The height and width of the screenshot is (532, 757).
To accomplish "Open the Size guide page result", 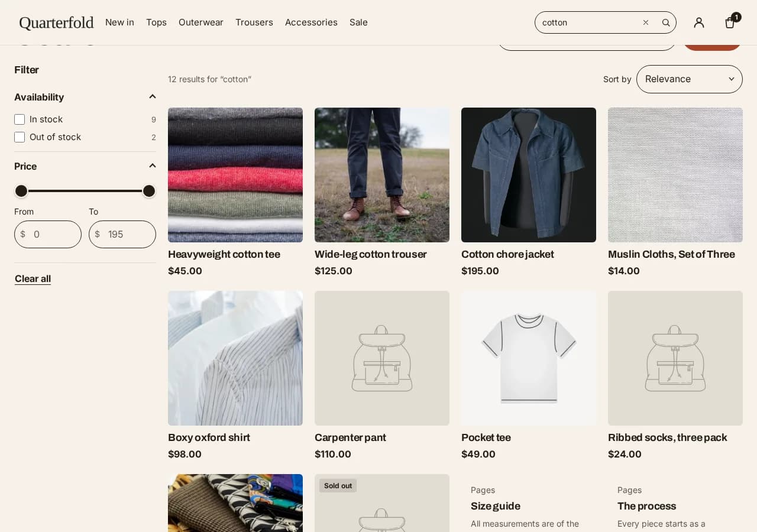I will point(496,506).
